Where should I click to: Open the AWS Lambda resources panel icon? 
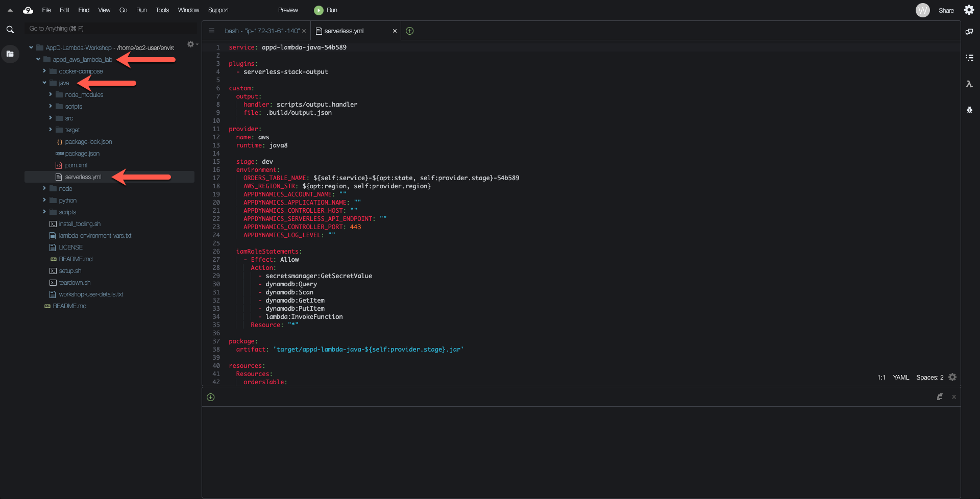pyautogui.click(x=969, y=84)
